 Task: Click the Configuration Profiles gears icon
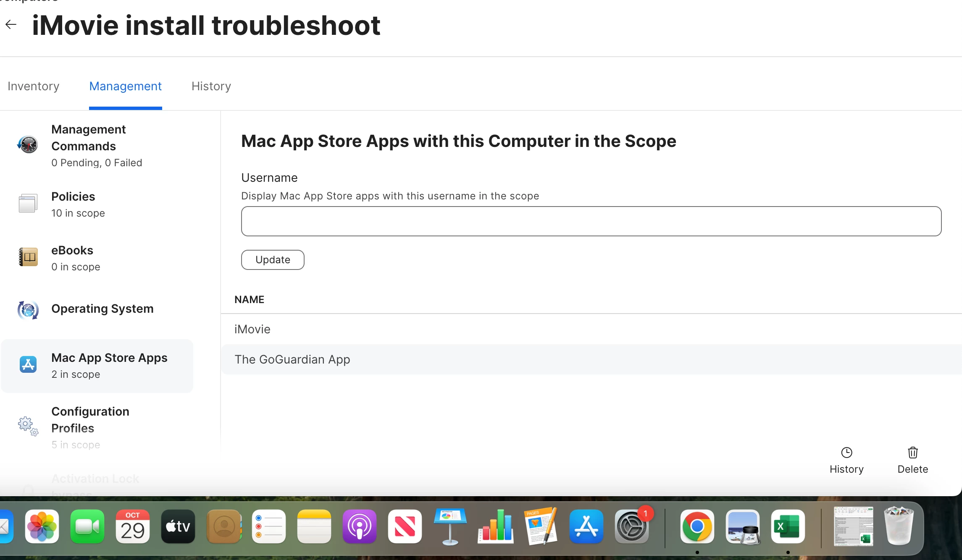click(x=28, y=426)
